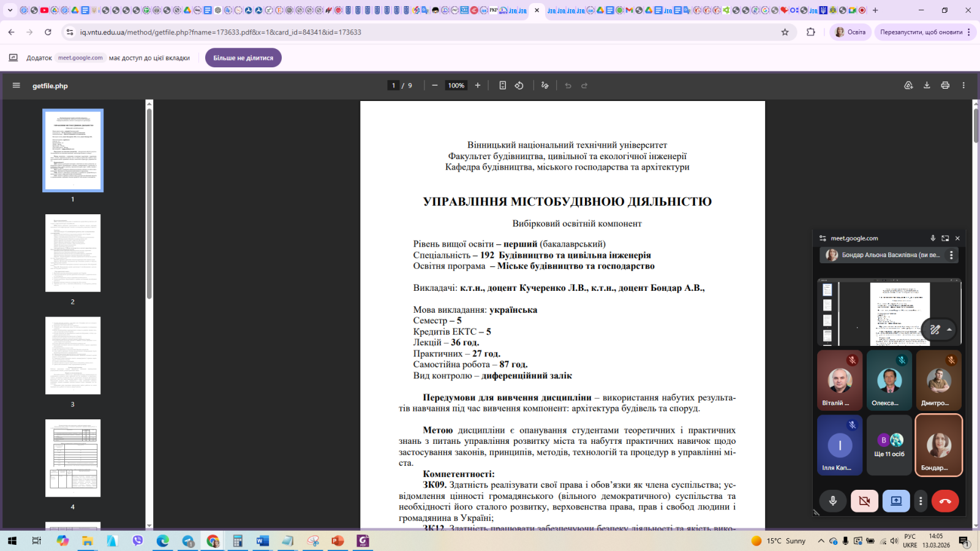The height and width of the screenshot is (551, 980).
Task: Turn on the camera in Meet
Action: coord(864,501)
